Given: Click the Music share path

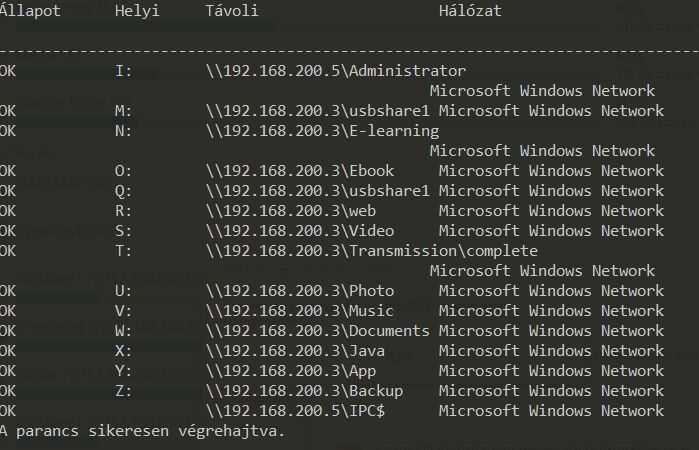Looking at the screenshot, I should [300, 311].
